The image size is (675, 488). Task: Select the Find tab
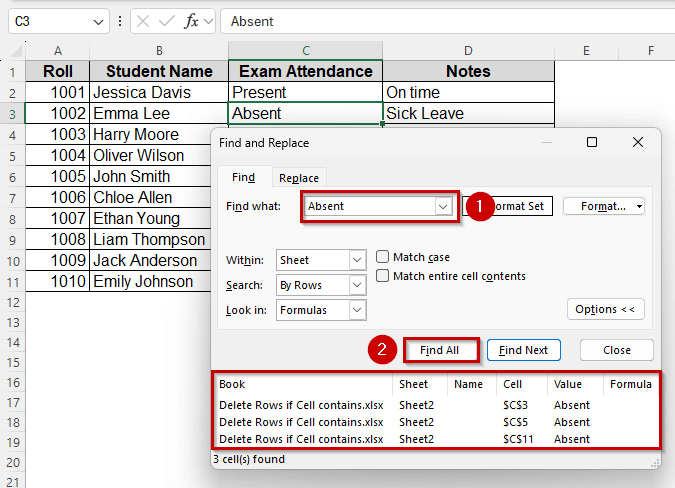tap(243, 178)
